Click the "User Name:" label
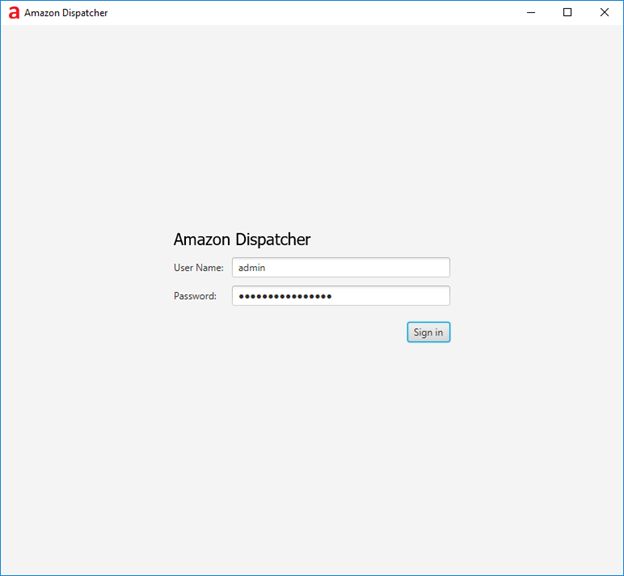Viewport: 624px width, 576px height. (199, 267)
